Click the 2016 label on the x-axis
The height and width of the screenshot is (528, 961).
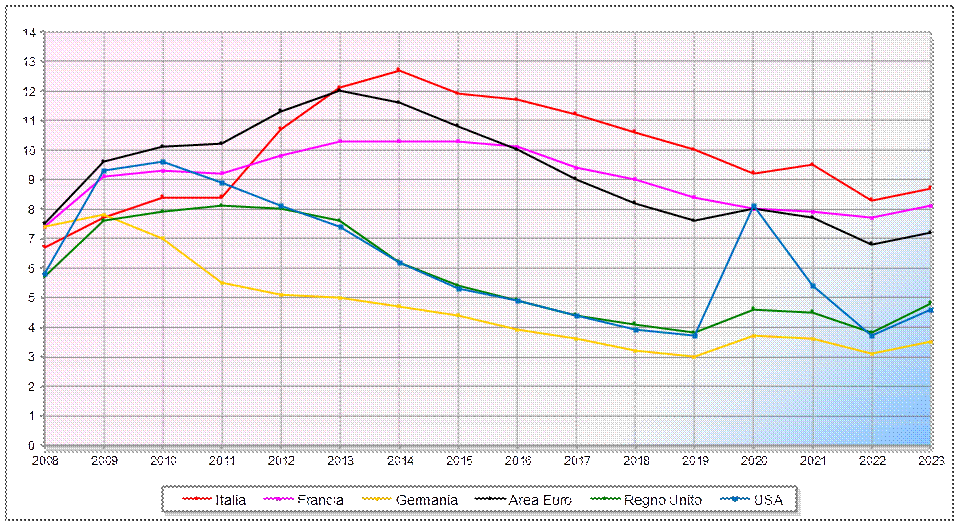click(x=518, y=460)
